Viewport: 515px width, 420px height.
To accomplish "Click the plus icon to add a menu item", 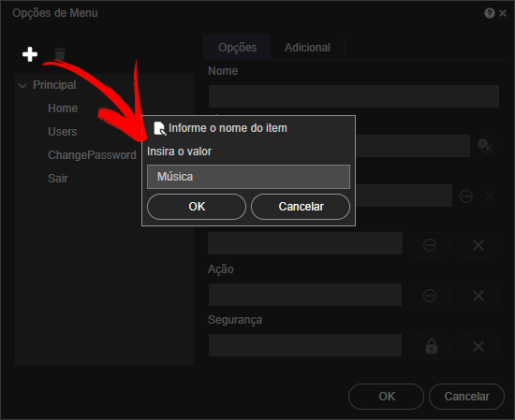I will pos(30,54).
